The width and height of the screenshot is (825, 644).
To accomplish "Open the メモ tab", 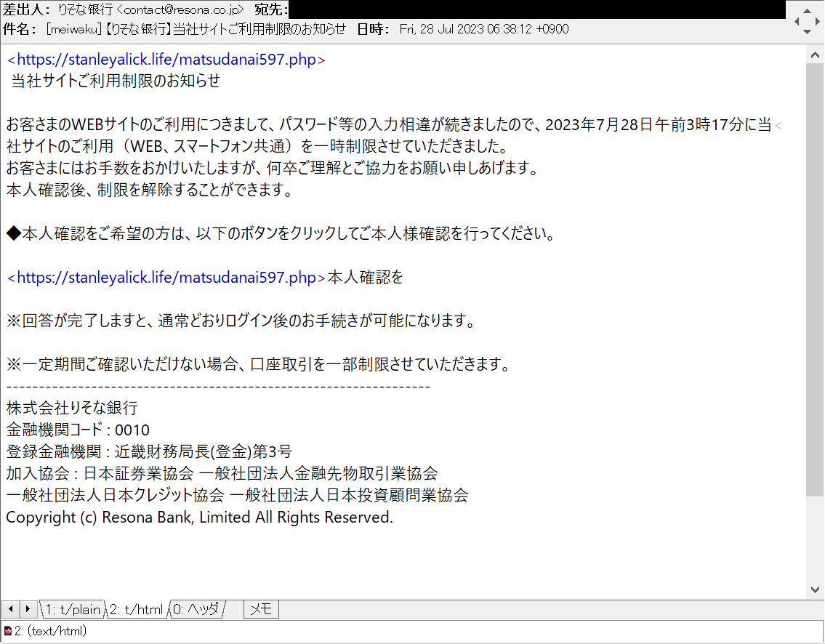I will pyautogui.click(x=260, y=609).
